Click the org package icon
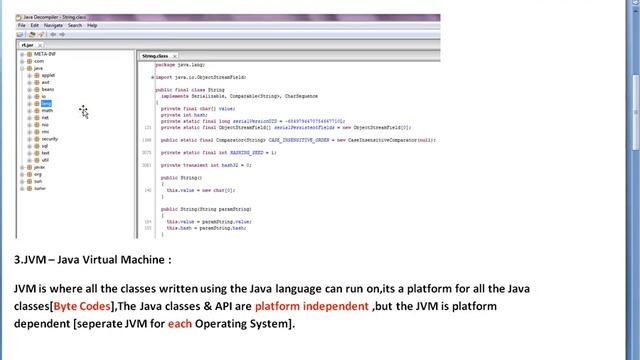 click(x=29, y=174)
